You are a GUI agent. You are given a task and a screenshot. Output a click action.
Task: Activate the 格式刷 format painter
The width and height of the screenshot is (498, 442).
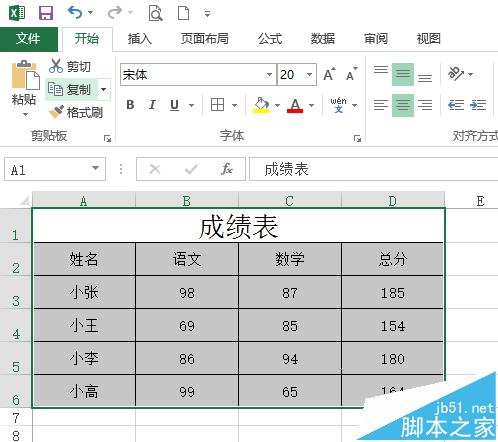tap(76, 112)
